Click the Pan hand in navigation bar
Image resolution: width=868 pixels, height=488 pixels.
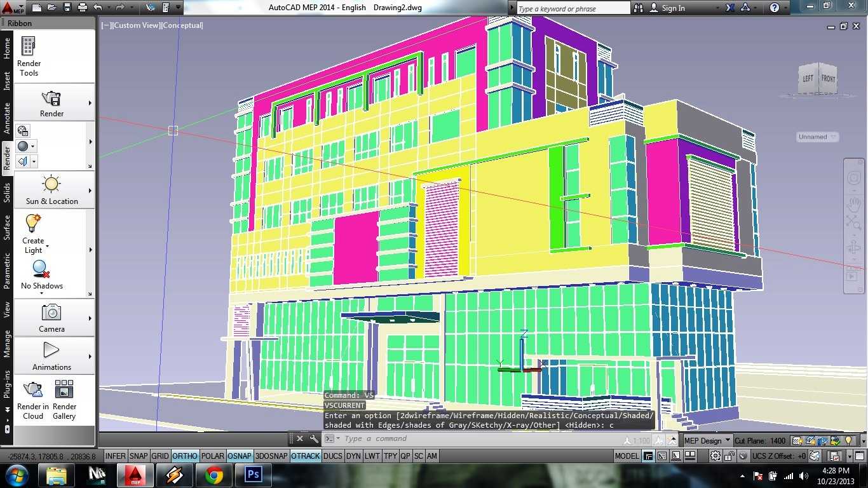pyautogui.click(x=853, y=205)
